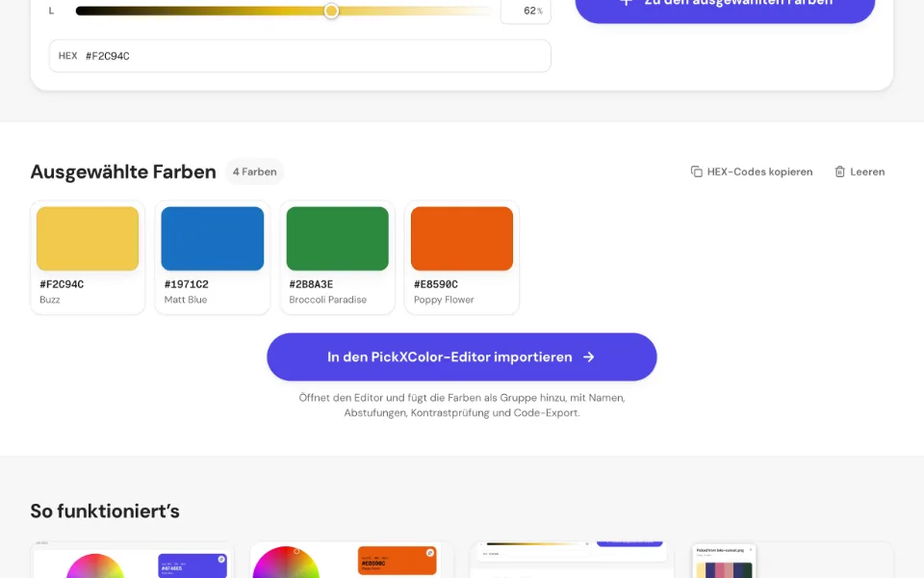The height and width of the screenshot is (578, 924).
Task: Open the second tutorial thumbnail with orange swatch
Action: 352,561
